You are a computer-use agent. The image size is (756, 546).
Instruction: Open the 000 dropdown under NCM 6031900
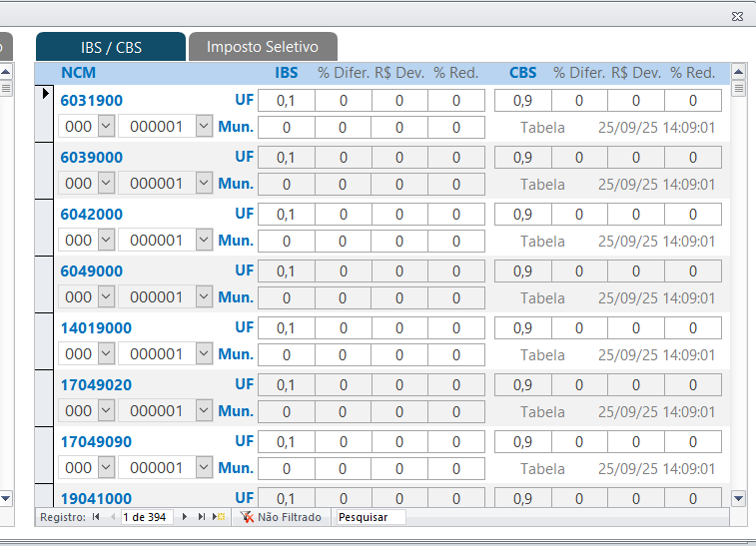point(106,127)
